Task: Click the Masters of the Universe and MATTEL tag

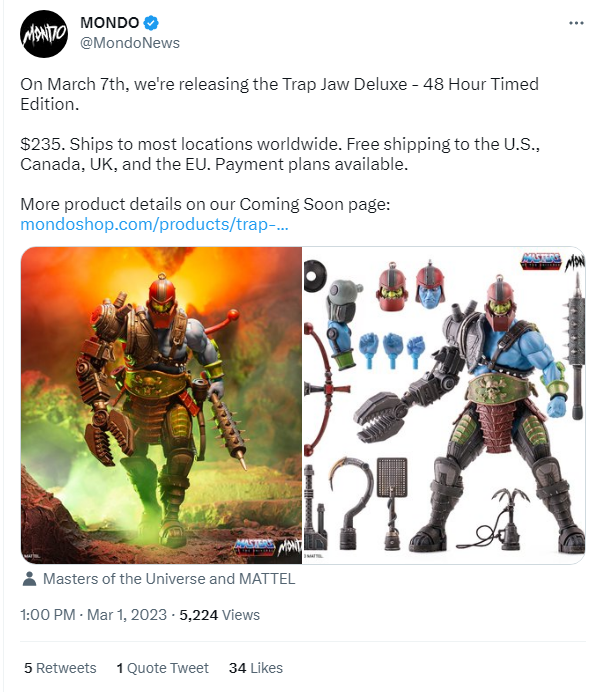Action: [169, 579]
